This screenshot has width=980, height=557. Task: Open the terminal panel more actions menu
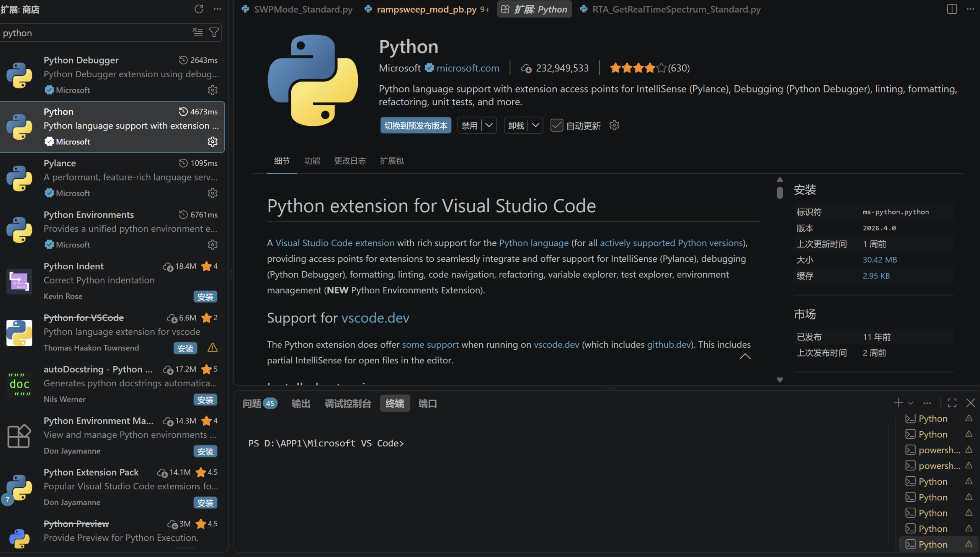click(x=927, y=403)
